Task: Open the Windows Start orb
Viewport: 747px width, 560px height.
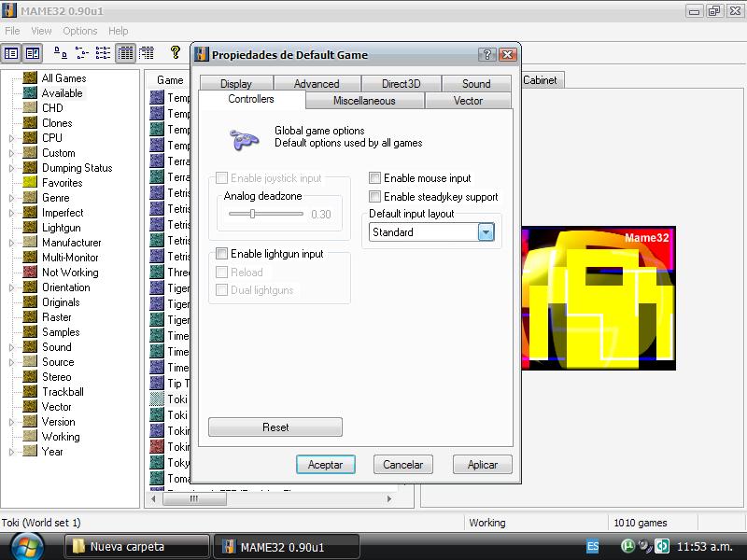Action: 27,546
